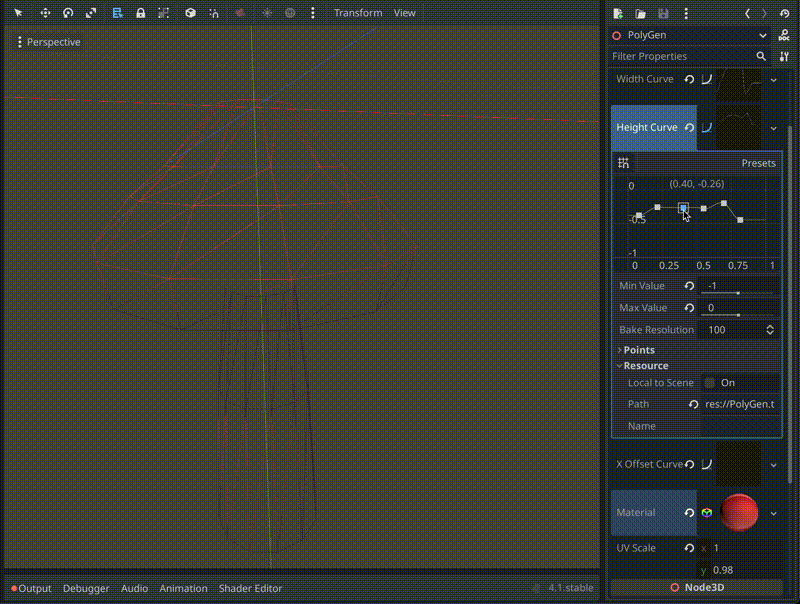Save the currently edited resource
Screen dimensions: 800x604
click(x=663, y=13)
